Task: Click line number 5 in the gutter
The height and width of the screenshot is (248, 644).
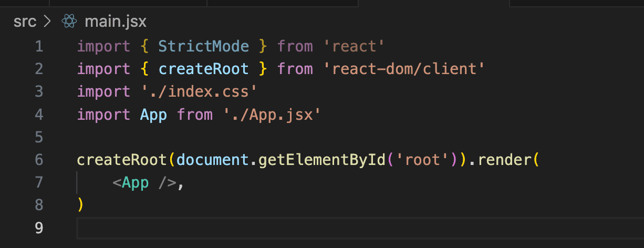Action: tap(39, 137)
